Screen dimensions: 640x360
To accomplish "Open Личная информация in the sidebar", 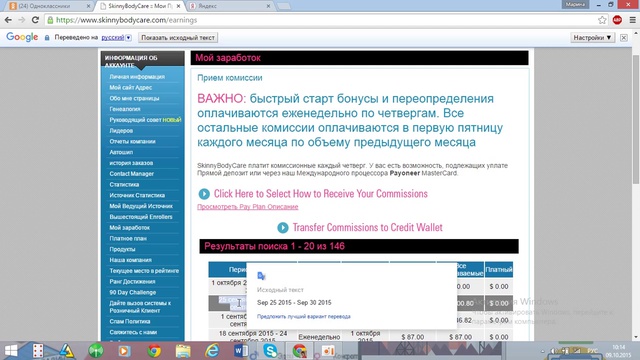I will coord(137,77).
